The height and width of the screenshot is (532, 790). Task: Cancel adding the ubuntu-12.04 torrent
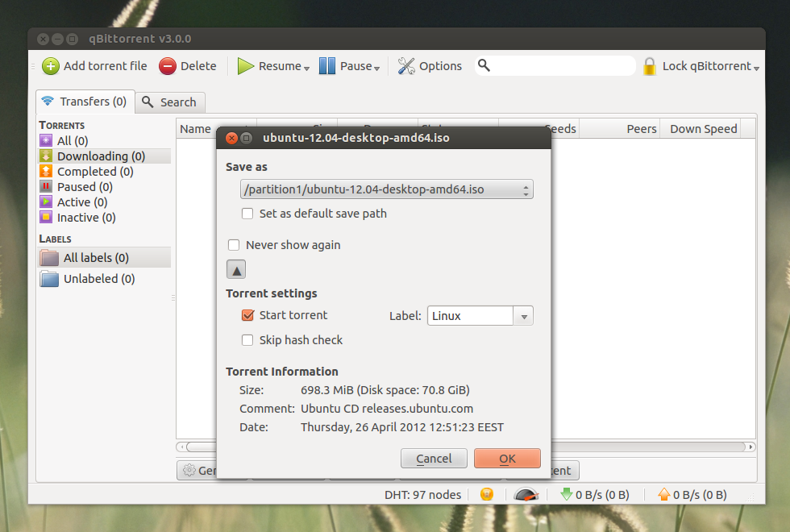click(434, 458)
